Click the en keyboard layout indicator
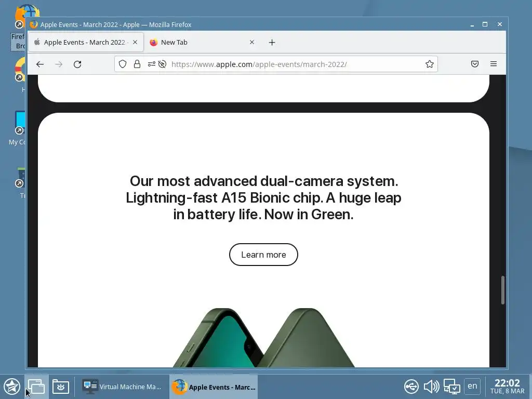 (472, 386)
